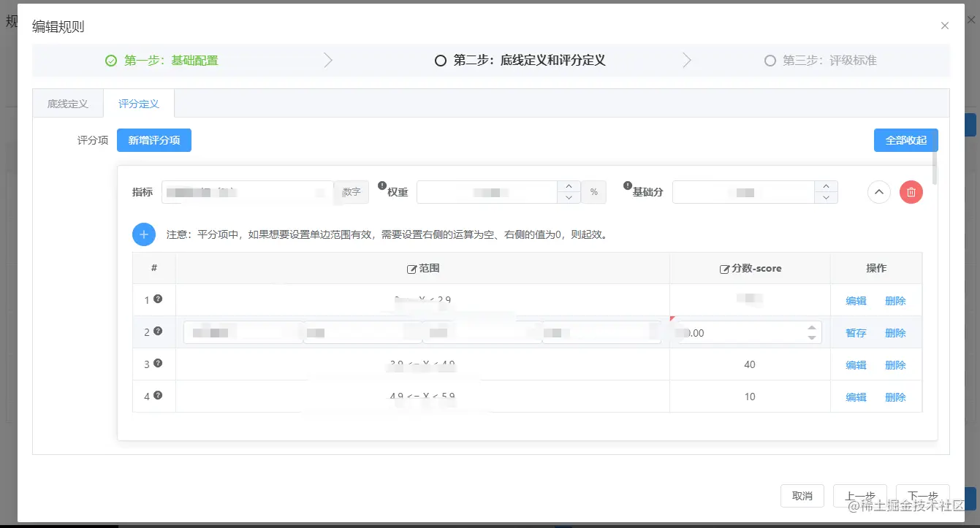
Task: Delete row 4 via 删除 link
Action: tap(895, 397)
